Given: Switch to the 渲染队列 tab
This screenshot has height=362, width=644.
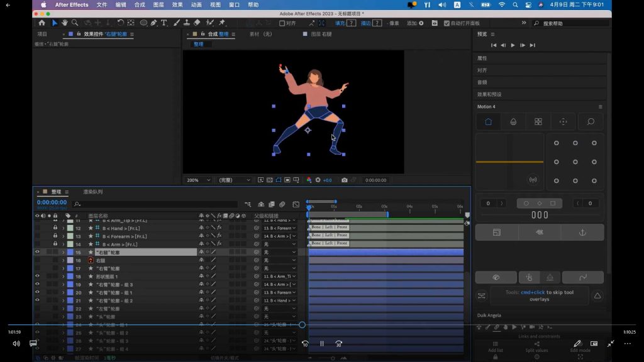Looking at the screenshot, I should pos(92,192).
